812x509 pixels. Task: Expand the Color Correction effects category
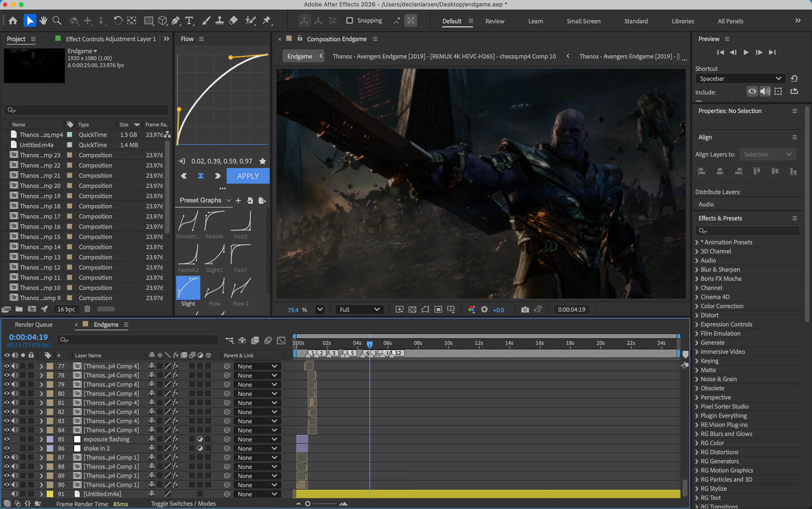tap(697, 306)
